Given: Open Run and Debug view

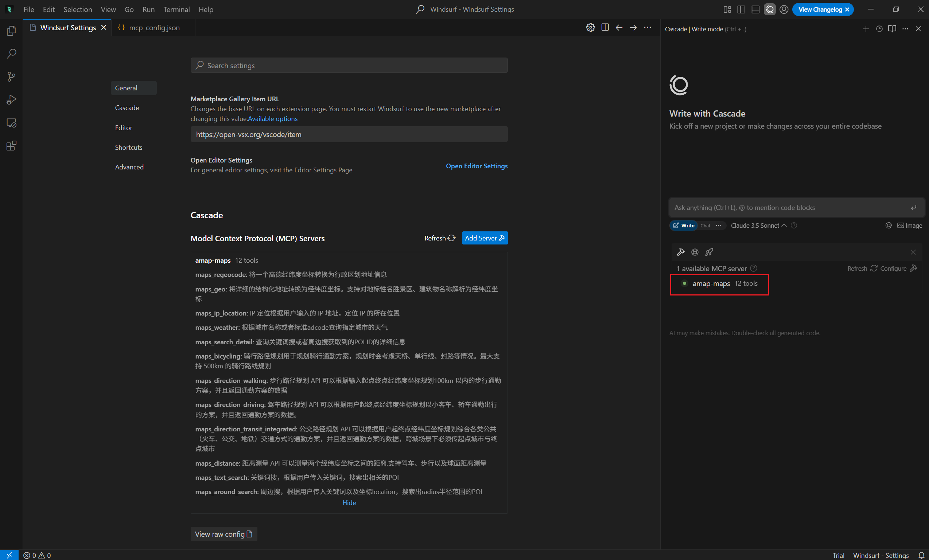Looking at the screenshot, I should coord(11,99).
